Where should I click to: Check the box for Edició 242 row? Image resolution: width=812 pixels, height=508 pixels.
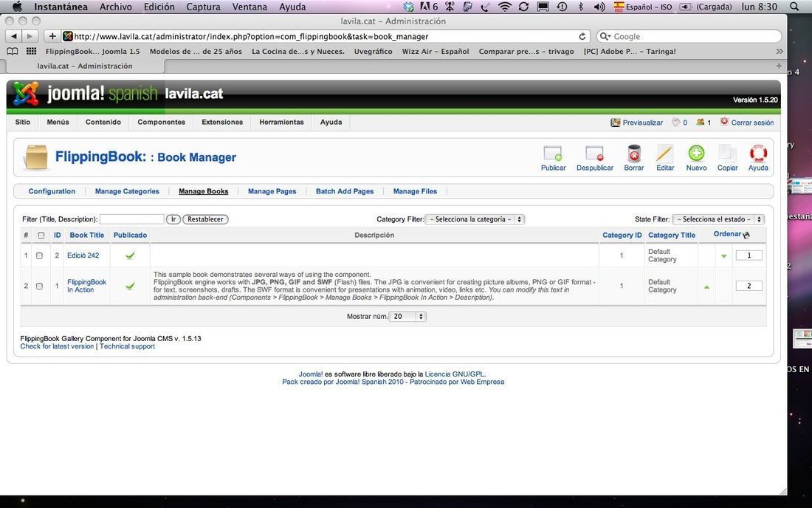point(39,255)
